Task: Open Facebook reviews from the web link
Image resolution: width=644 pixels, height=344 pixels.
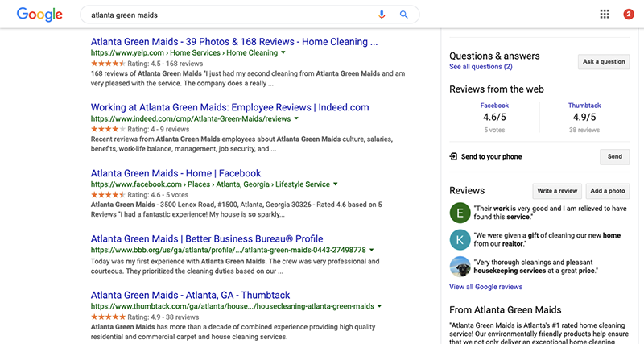Action: point(494,106)
